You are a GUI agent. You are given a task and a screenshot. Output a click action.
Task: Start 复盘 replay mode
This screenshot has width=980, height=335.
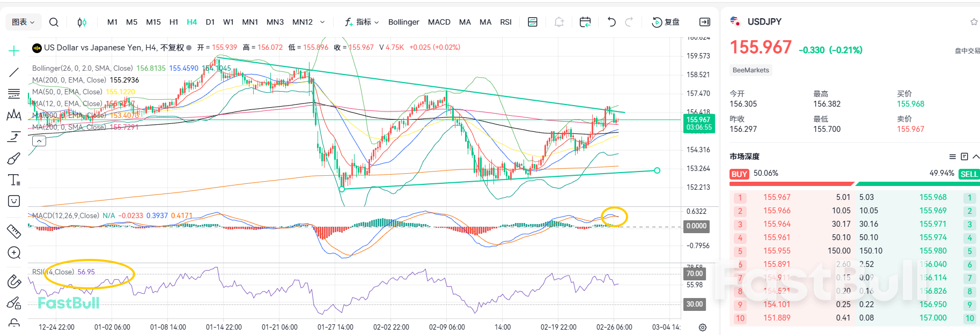point(666,22)
